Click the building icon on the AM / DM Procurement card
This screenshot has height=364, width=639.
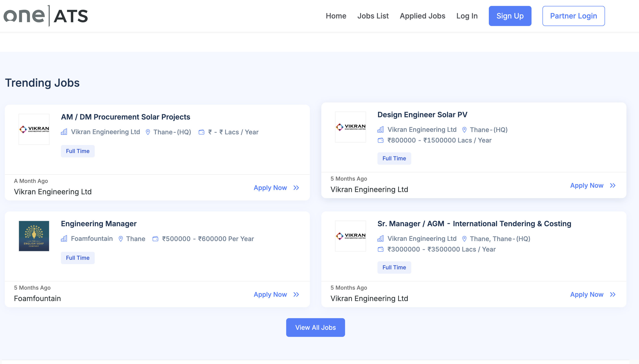tap(64, 132)
